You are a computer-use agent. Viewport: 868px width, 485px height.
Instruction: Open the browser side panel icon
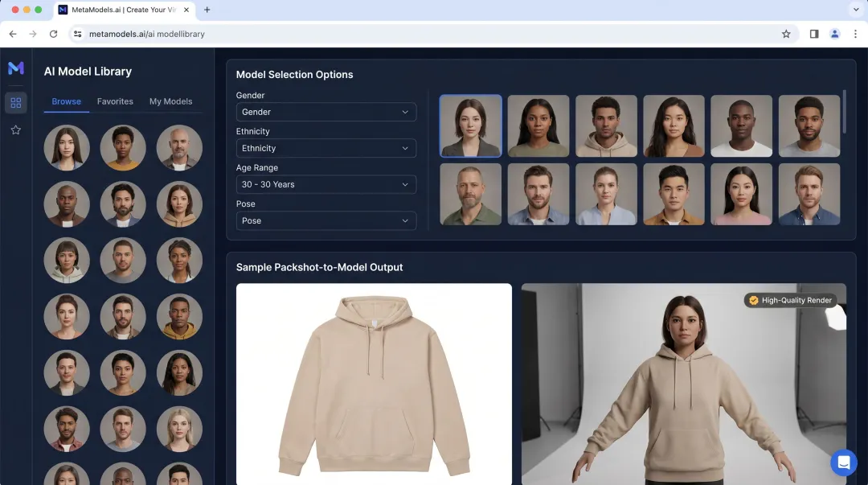click(x=813, y=34)
